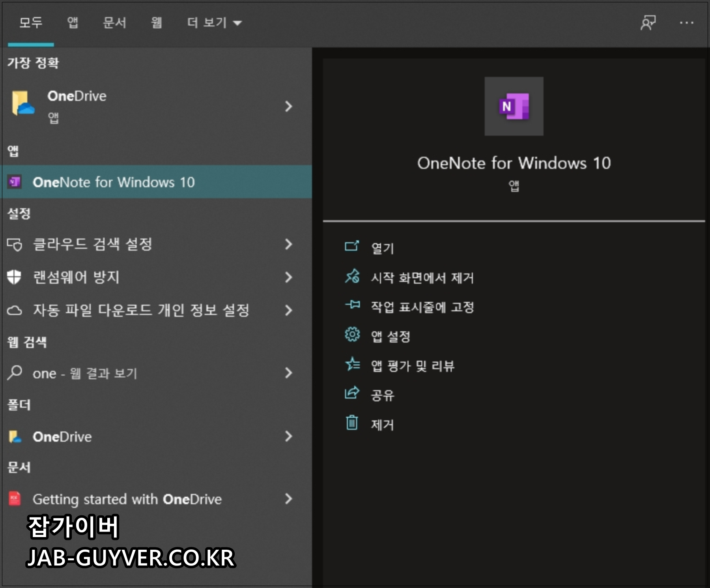This screenshot has width=710, height=588.
Task: Click the OneDrive folder icon under 폴더
Action: tap(15, 436)
